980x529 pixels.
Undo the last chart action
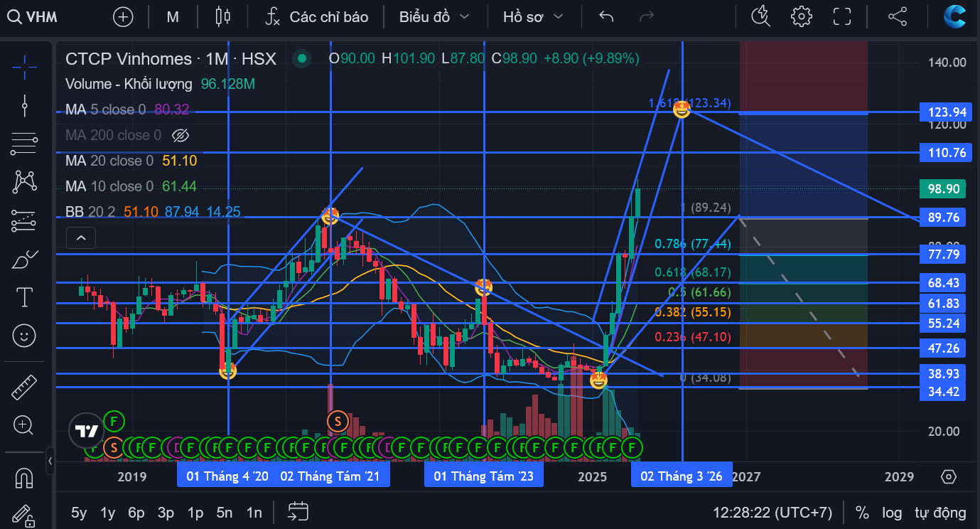pyautogui.click(x=606, y=16)
